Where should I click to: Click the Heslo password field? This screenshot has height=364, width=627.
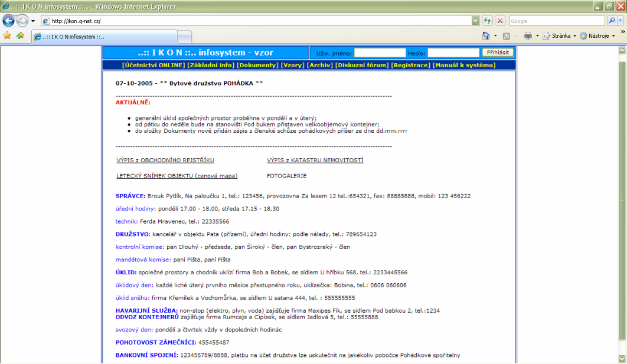click(x=453, y=53)
